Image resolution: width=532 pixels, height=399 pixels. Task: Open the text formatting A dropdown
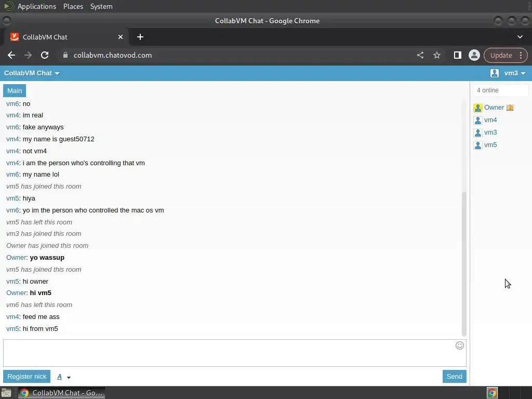[x=64, y=377]
